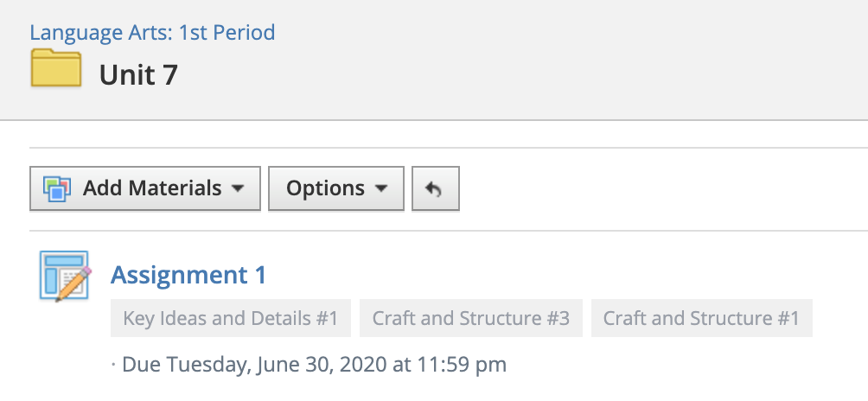Click the Unit 7 folder title
This screenshot has width=868, height=401.
coord(138,75)
